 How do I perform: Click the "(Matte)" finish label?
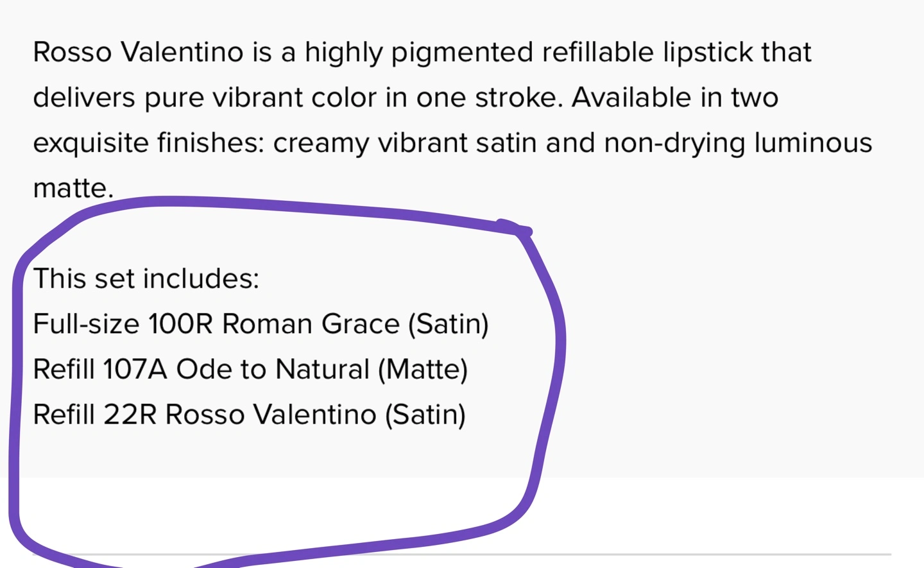[423, 370]
